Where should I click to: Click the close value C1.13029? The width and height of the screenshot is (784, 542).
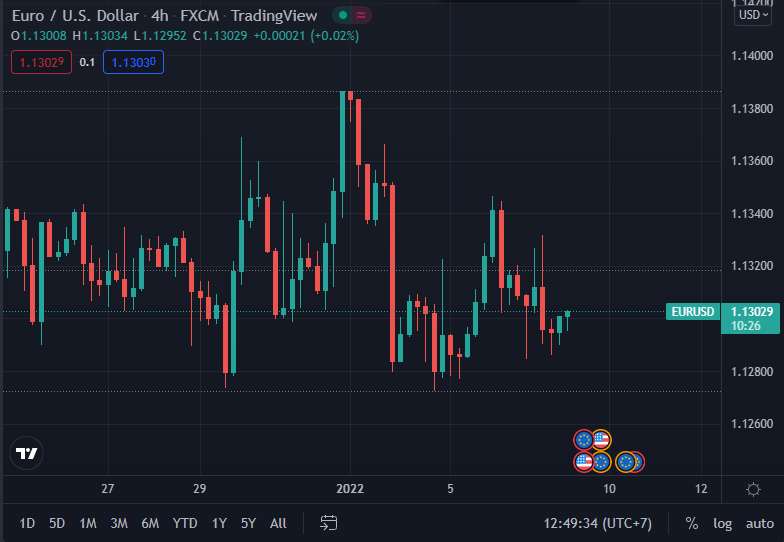(220, 36)
